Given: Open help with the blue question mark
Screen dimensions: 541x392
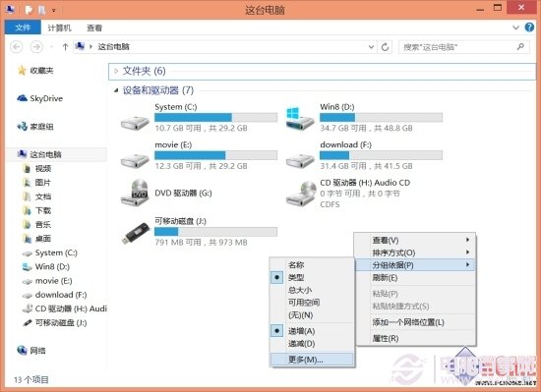Looking at the screenshot, I should (x=529, y=28).
